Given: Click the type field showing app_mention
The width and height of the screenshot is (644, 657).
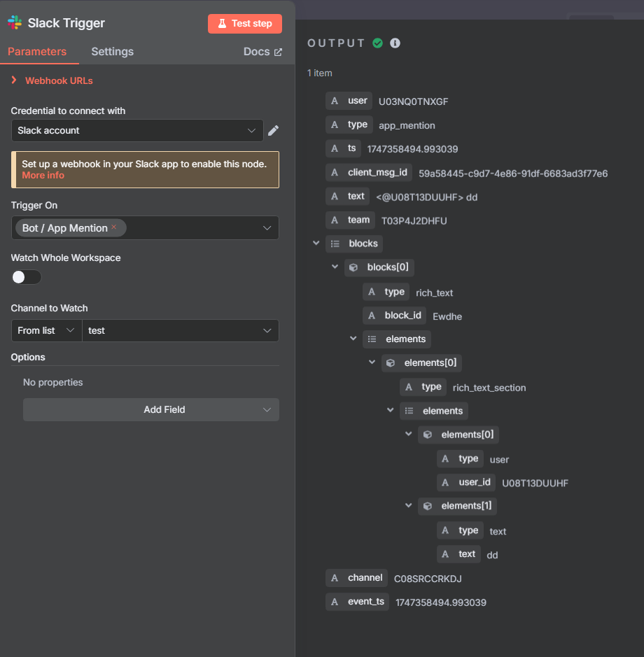Looking at the screenshot, I should coord(349,125).
